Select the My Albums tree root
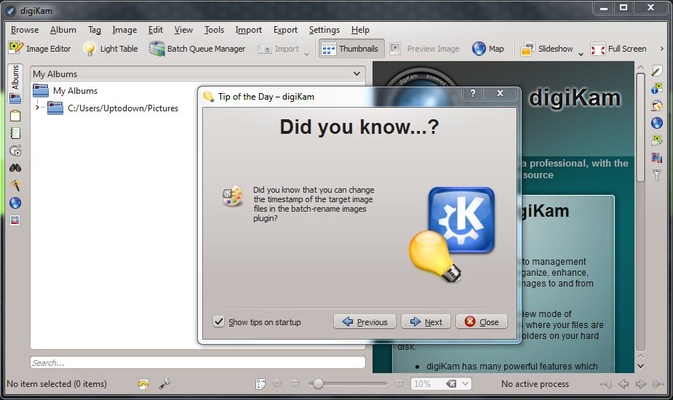This screenshot has height=400, width=673. [x=75, y=91]
